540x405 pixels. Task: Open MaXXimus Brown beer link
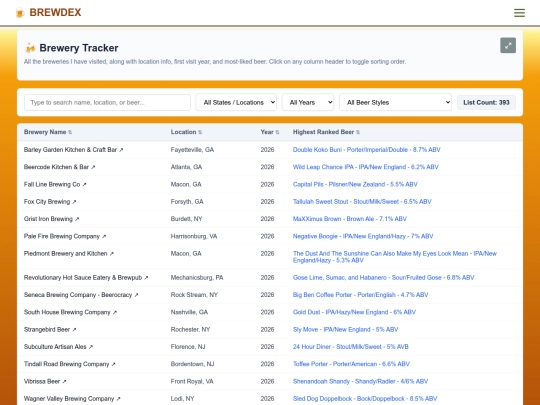click(x=350, y=219)
